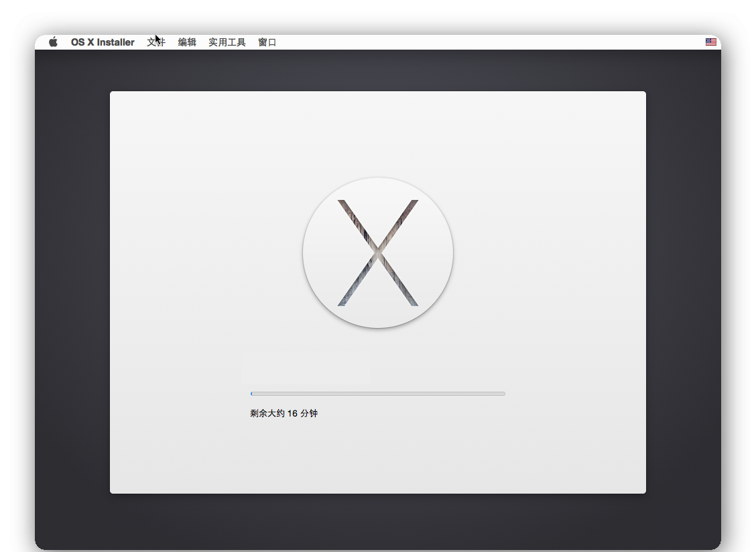Open the Apple menu

pyautogui.click(x=53, y=42)
